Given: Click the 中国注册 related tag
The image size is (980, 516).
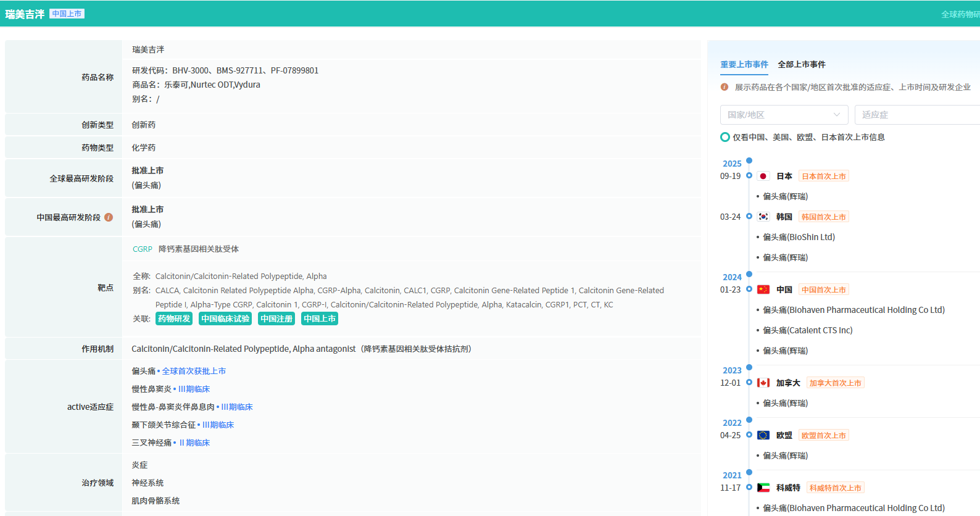Looking at the screenshot, I should 276,318.
